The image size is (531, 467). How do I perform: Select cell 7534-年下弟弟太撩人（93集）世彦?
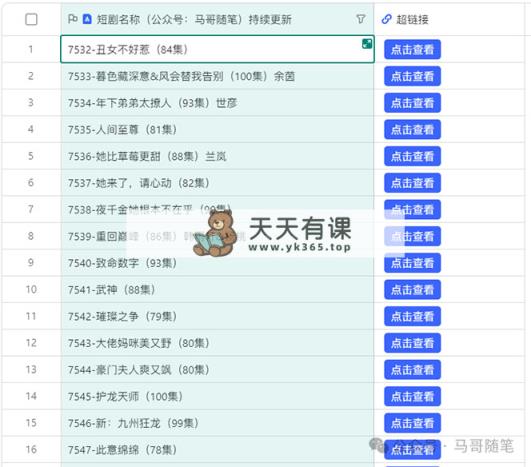coord(217,103)
